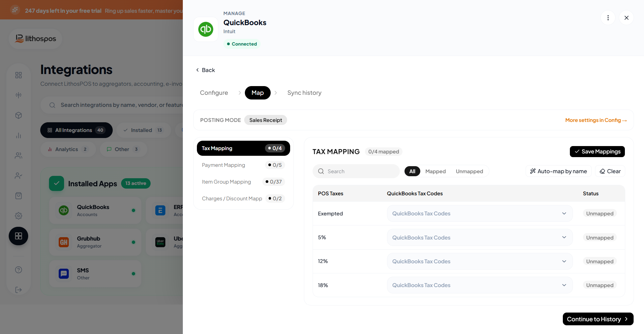Viewport: 644px width, 334px height.
Task: Open QuickBooks Tax Codes dropdown for Exempted
Action: click(x=480, y=213)
